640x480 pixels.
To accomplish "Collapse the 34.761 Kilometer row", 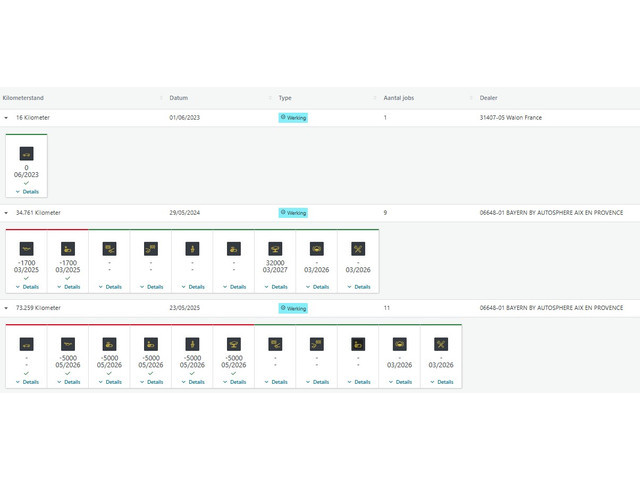I will click(6, 213).
